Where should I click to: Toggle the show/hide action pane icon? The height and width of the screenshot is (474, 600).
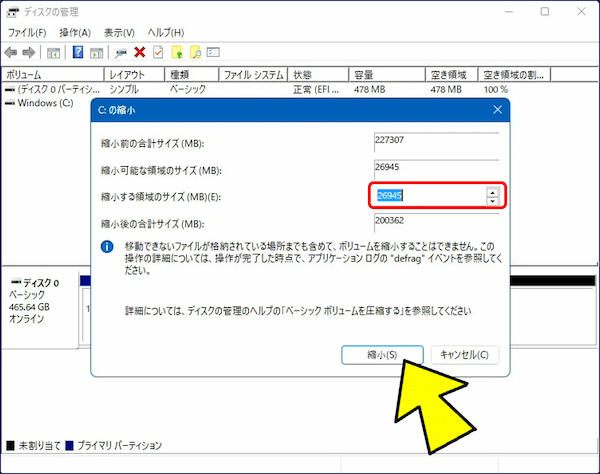[x=96, y=52]
